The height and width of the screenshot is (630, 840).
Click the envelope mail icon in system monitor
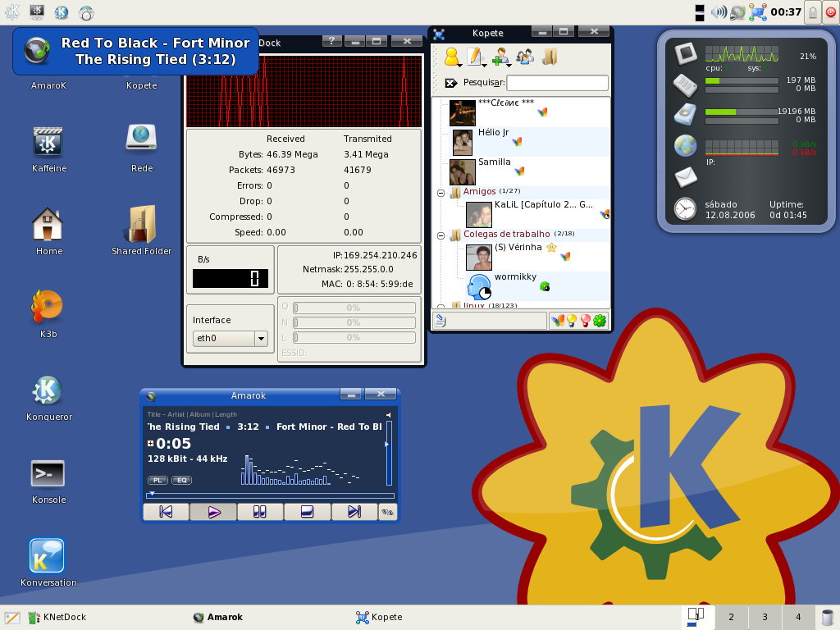[685, 177]
